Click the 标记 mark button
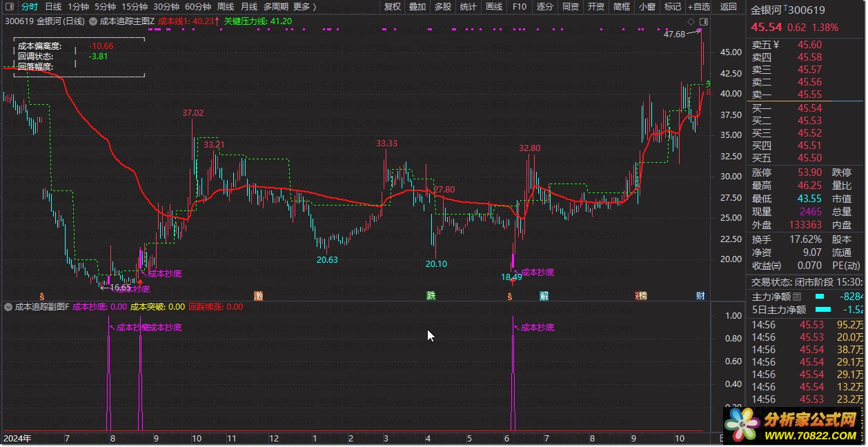Viewport: 868px width, 447px height. click(673, 7)
